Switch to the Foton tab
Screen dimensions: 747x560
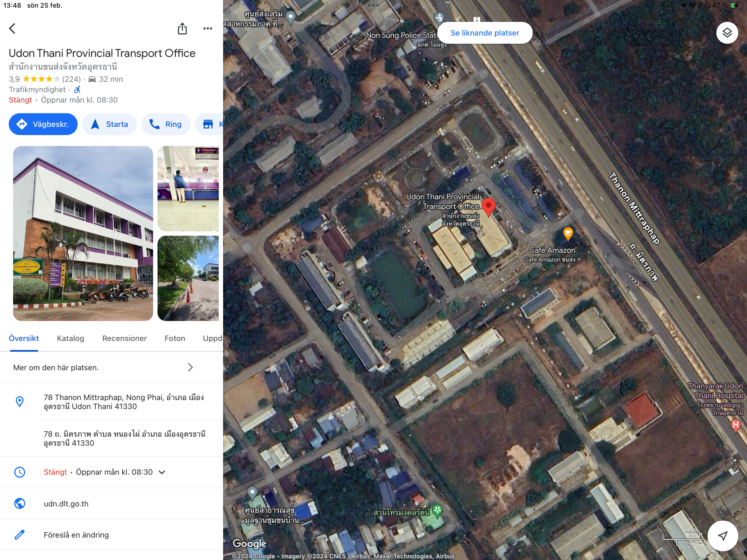click(x=175, y=339)
